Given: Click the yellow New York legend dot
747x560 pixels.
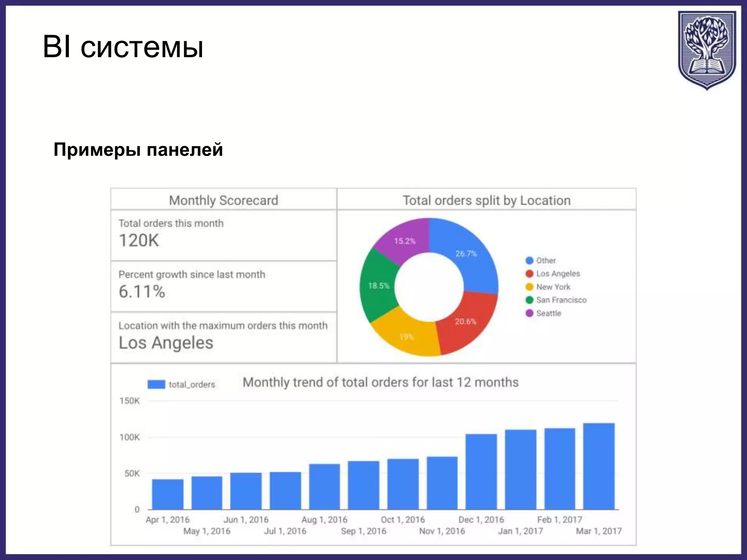Looking at the screenshot, I should [529, 287].
